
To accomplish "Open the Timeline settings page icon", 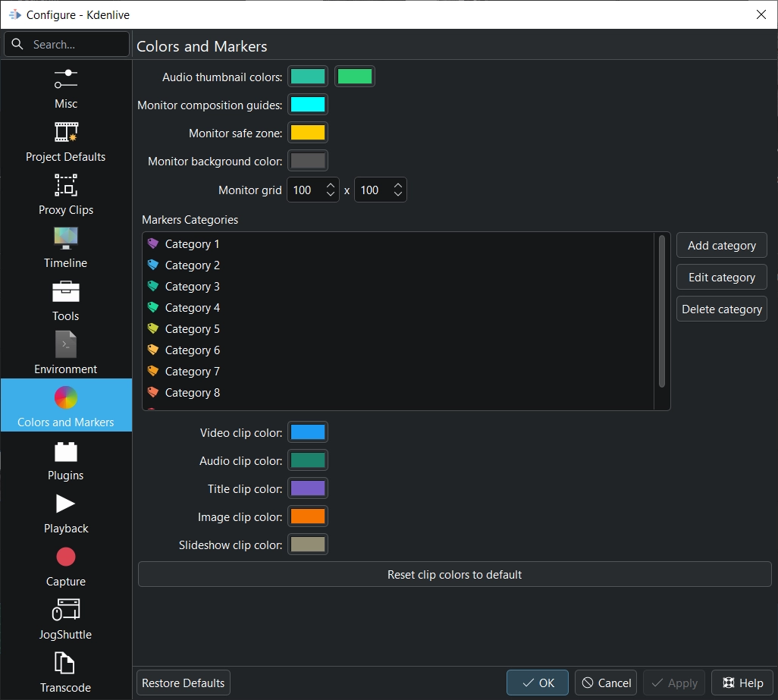I will tap(66, 238).
